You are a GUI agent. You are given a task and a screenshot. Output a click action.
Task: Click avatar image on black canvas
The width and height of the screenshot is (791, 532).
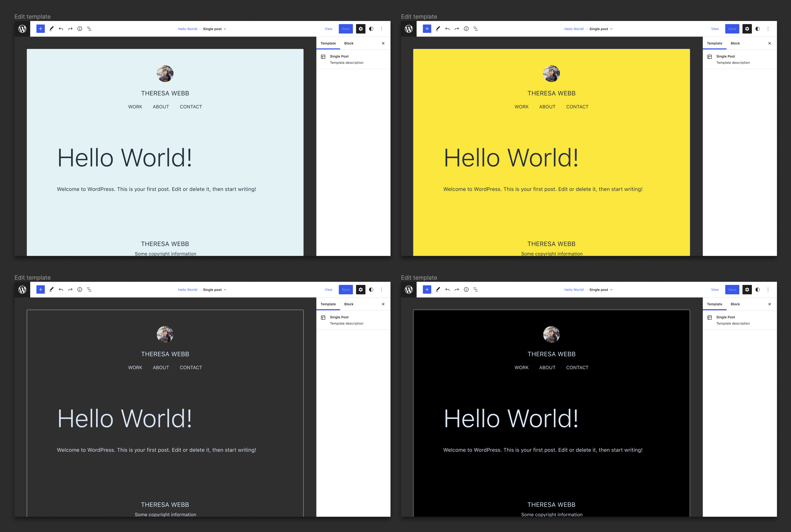point(551,335)
